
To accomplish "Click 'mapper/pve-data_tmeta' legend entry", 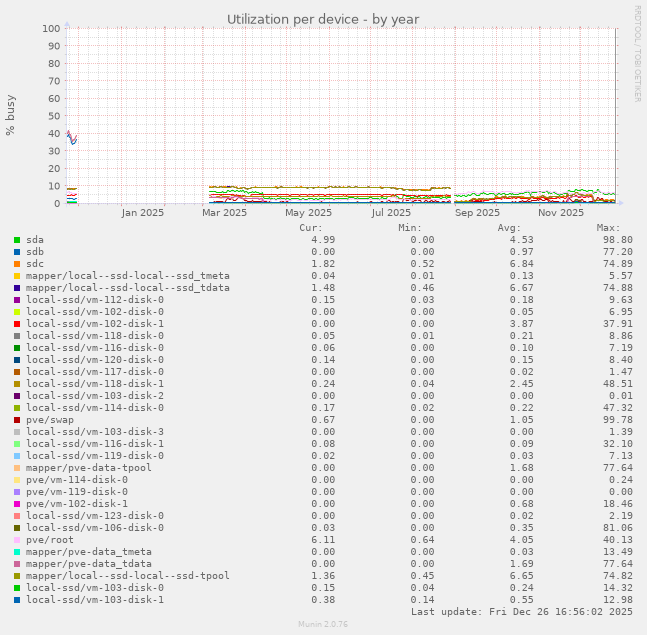I will pos(89,552).
